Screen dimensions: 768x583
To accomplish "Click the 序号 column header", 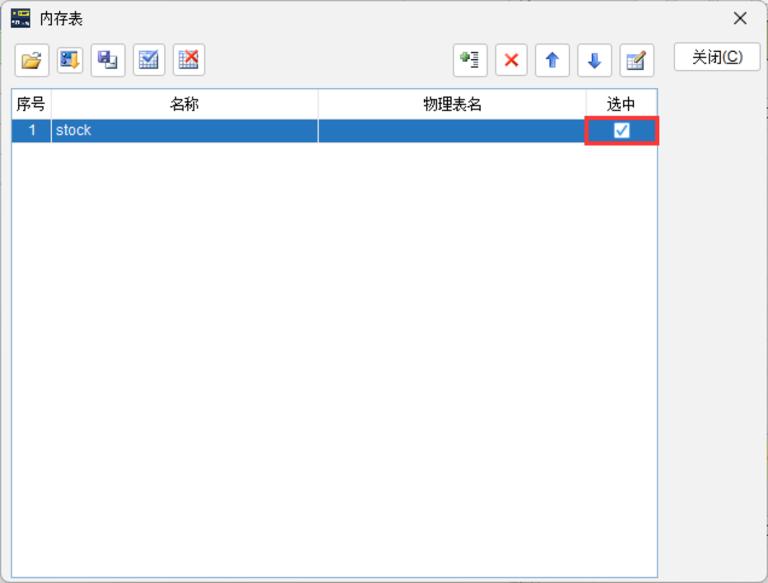I will click(31, 104).
